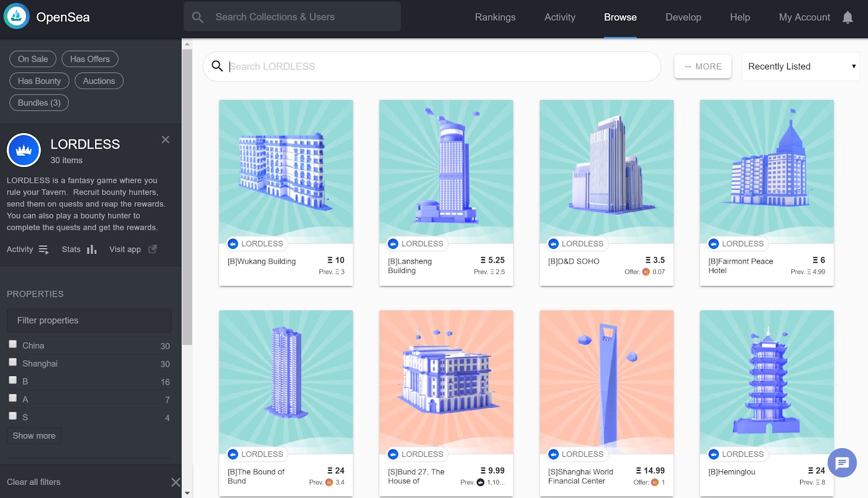The image size is (868, 498).
Task: Open the Develop nav item
Action: click(x=684, y=17)
